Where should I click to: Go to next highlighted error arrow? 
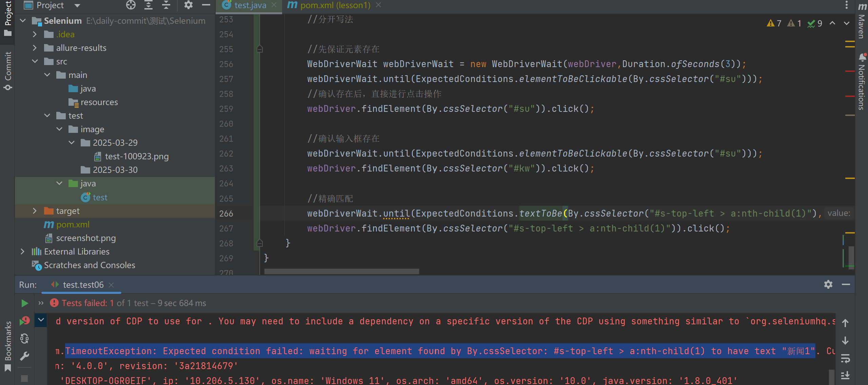click(847, 23)
